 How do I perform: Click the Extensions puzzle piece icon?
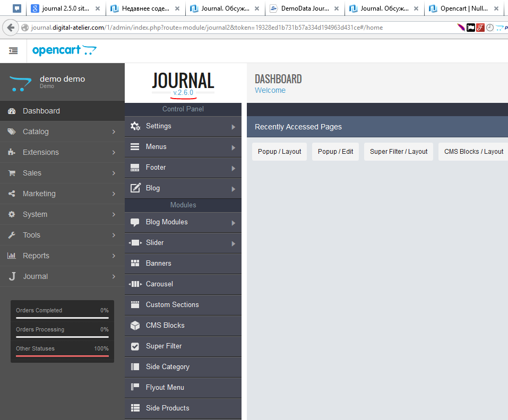coord(12,152)
